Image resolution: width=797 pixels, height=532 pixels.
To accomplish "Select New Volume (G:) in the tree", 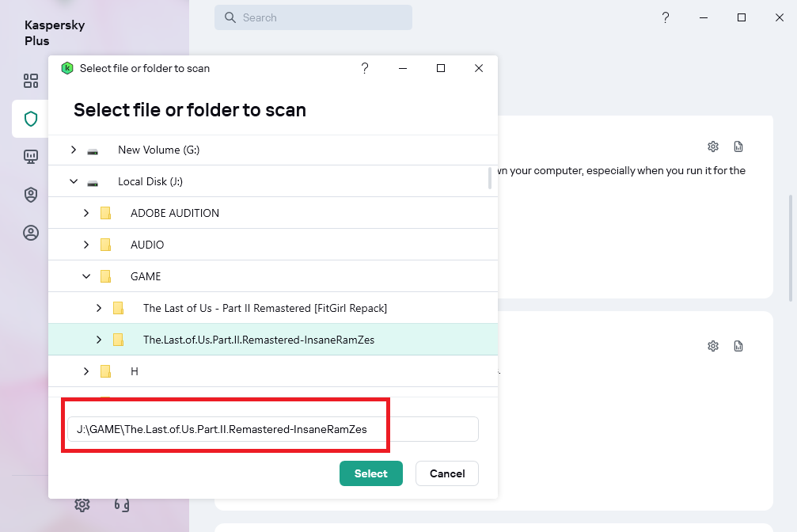I will [x=273, y=150].
